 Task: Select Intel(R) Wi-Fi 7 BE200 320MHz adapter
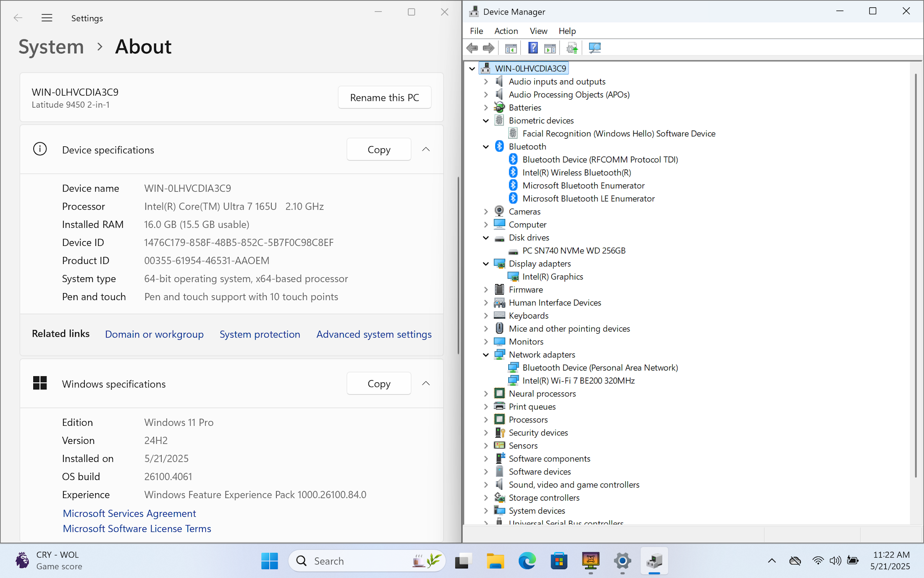(578, 380)
